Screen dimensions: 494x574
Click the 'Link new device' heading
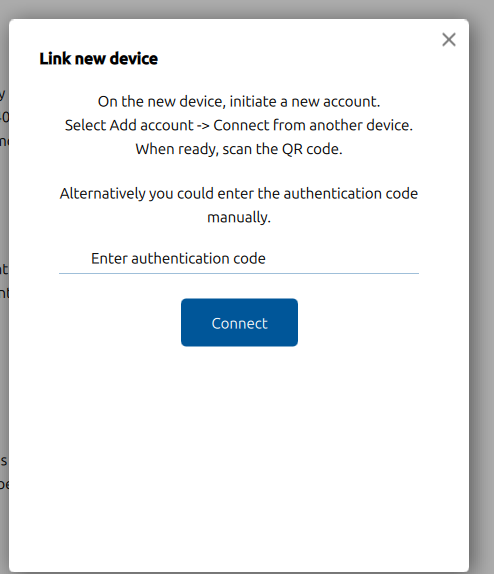click(99, 59)
